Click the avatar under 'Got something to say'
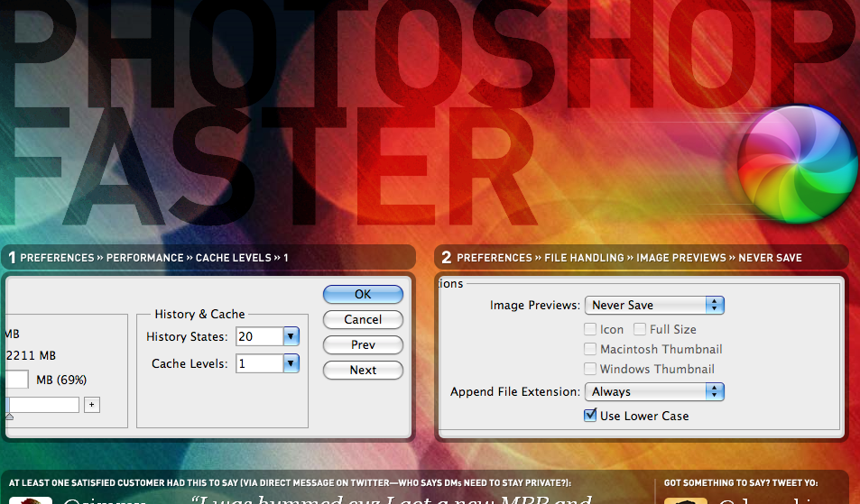 pos(685,500)
